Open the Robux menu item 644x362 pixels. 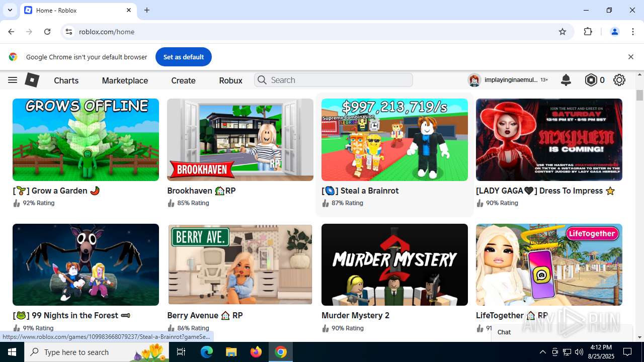230,80
